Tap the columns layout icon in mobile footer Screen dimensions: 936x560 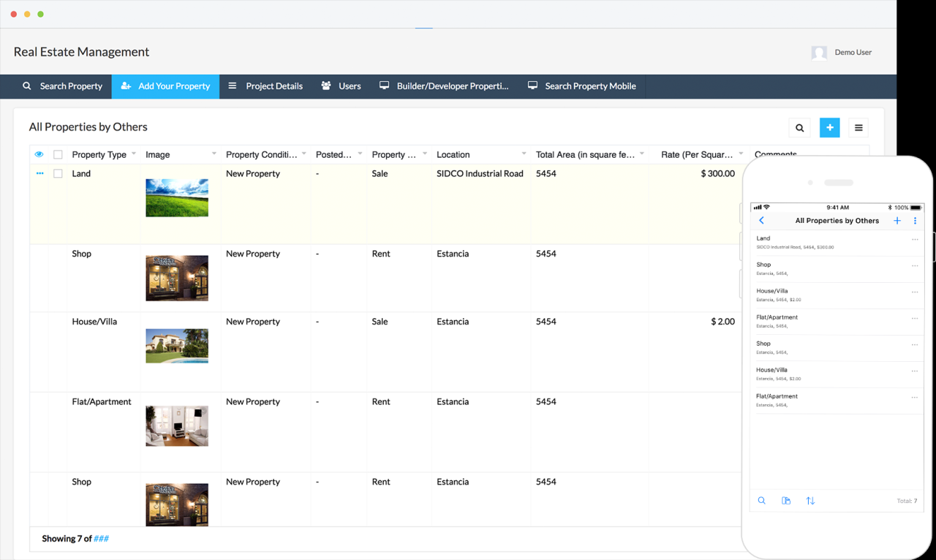coord(786,501)
